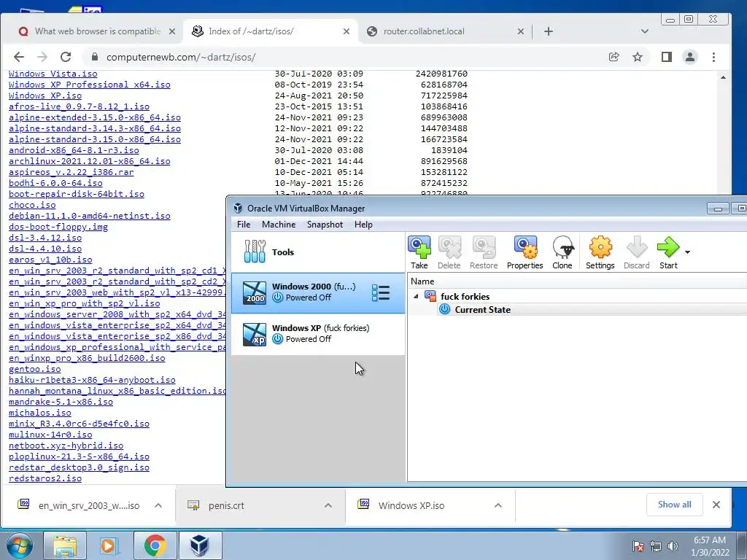Open debian-11.1.0-amd64-netinst.iso link
Viewport: 747px width, 560px height.
point(90,216)
